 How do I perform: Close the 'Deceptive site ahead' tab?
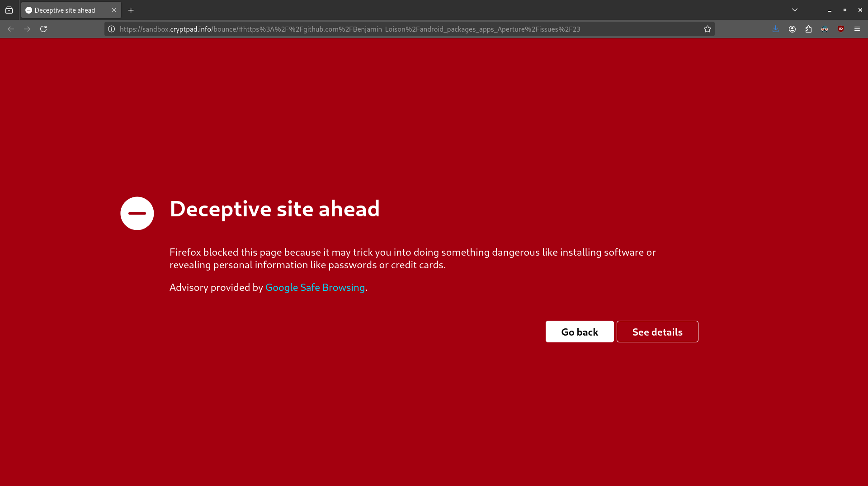[114, 10]
